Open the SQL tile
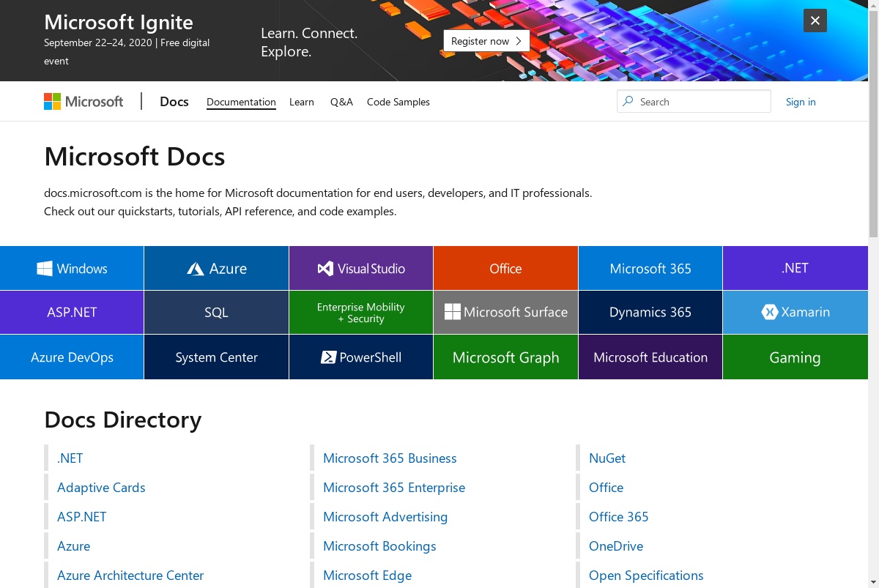The width and height of the screenshot is (879, 588). 217,312
